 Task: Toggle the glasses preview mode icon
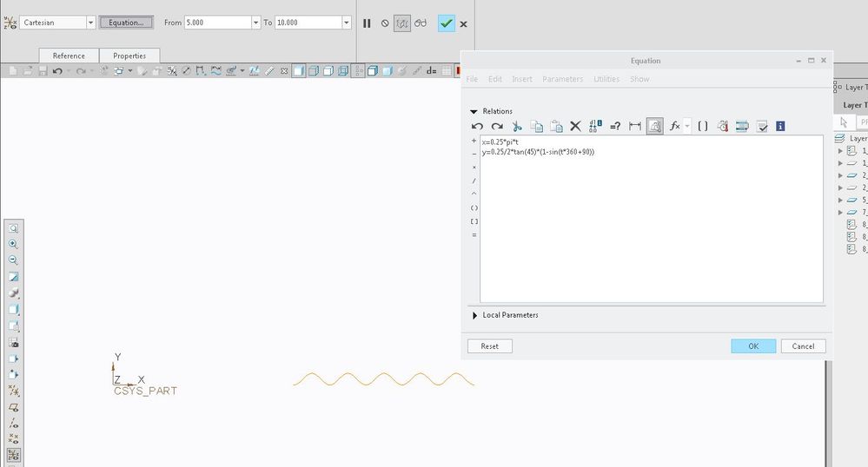[421, 23]
